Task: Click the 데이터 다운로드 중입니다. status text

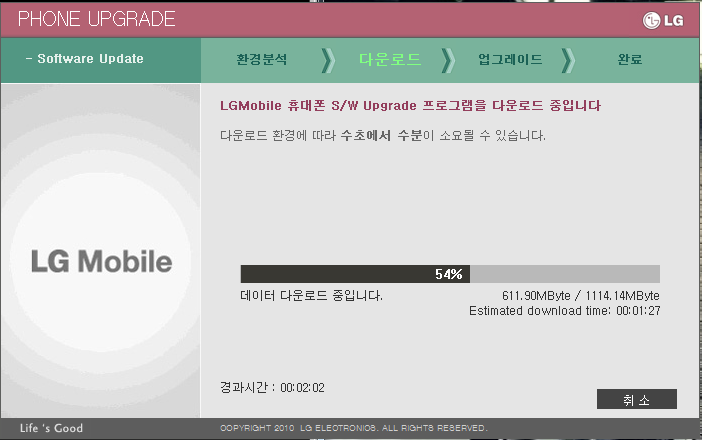Action: click(x=312, y=295)
